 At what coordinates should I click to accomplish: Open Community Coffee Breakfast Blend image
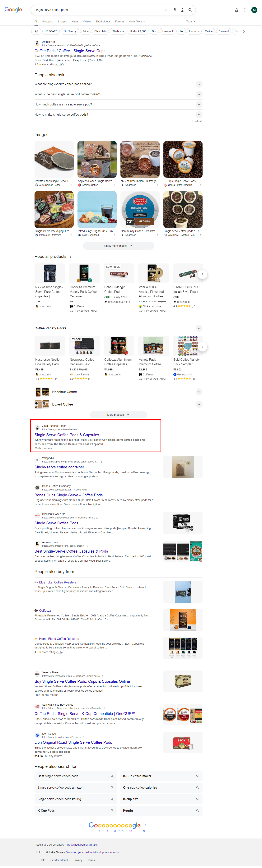[x=140, y=209]
